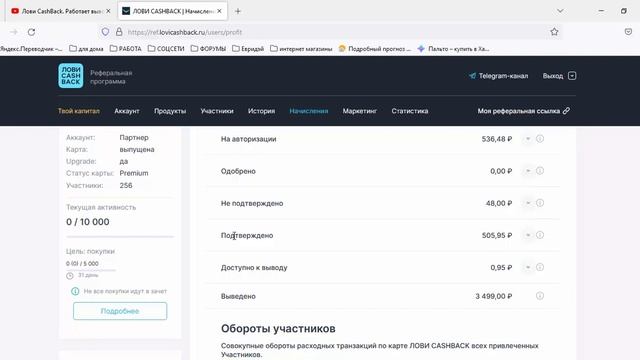Open the Продукты menu item

[170, 111]
